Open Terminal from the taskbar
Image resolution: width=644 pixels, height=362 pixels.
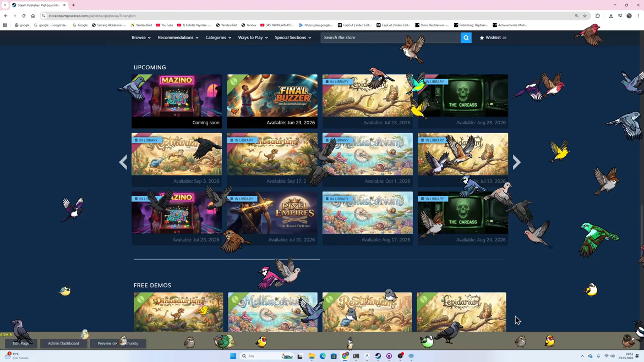356,356
